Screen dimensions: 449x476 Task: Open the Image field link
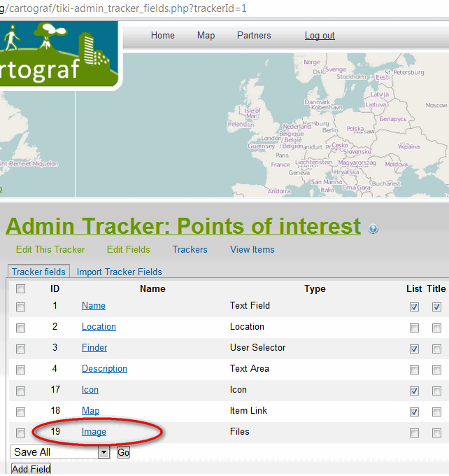click(94, 432)
